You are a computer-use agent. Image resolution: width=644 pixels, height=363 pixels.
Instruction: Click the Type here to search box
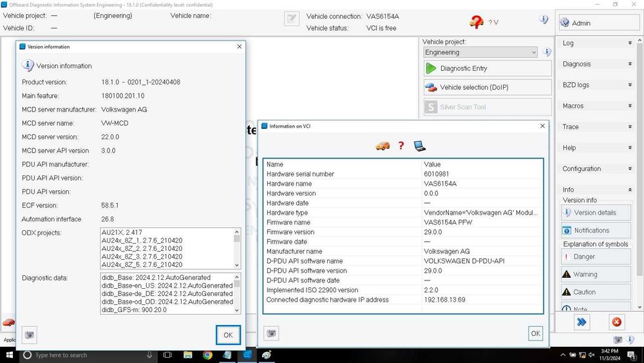click(88, 355)
